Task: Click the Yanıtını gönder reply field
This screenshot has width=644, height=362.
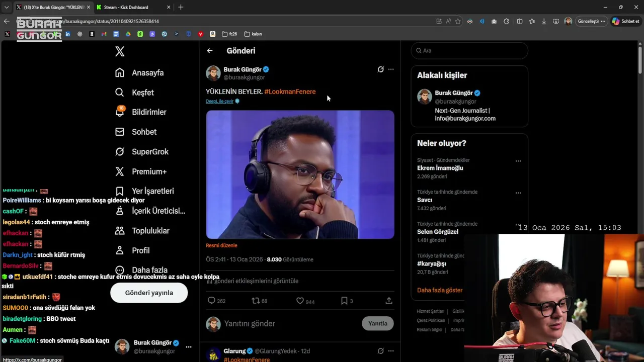Action: click(x=289, y=323)
